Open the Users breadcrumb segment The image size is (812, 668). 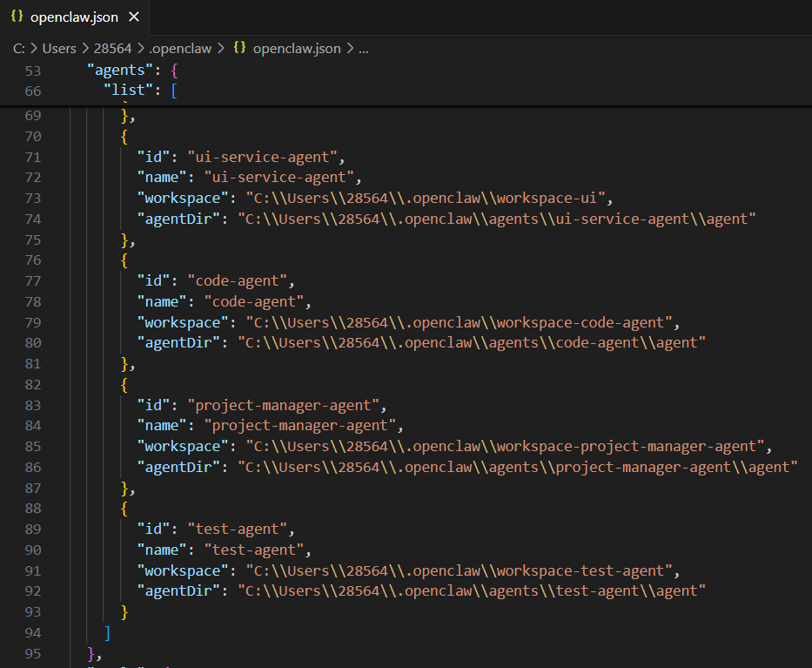[x=59, y=49]
